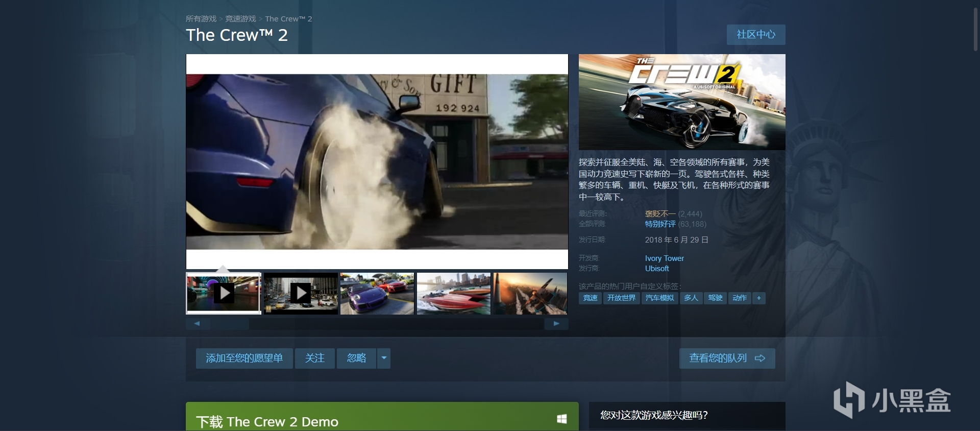Open publisher Ubisoft link
This screenshot has height=431, width=980.
click(656, 269)
